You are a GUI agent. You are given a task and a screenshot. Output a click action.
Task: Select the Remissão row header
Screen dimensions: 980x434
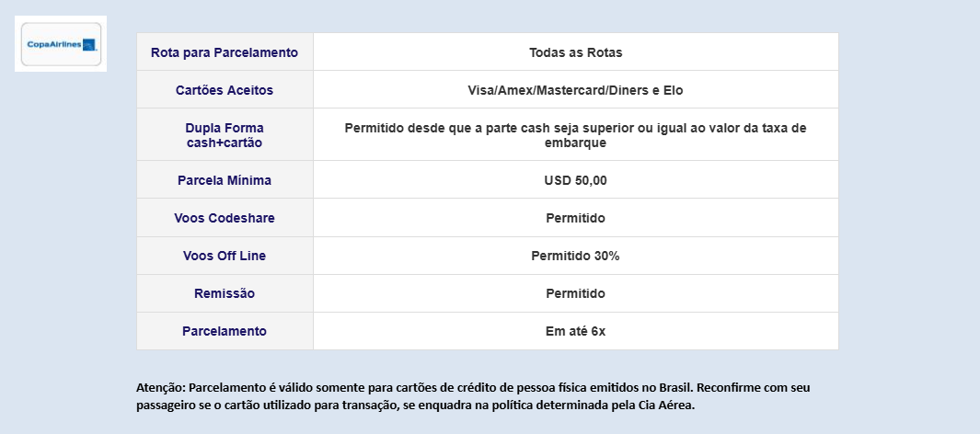[x=225, y=293]
